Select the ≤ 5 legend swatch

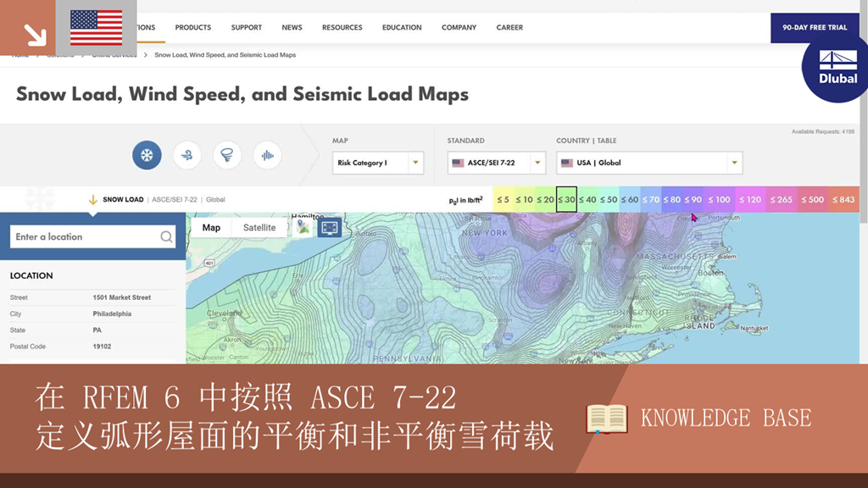coord(503,200)
